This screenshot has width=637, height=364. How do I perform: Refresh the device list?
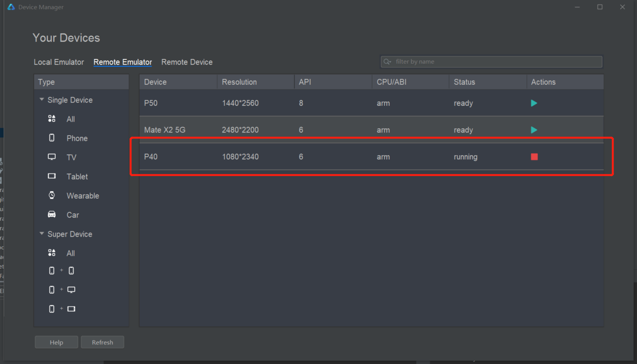point(103,342)
